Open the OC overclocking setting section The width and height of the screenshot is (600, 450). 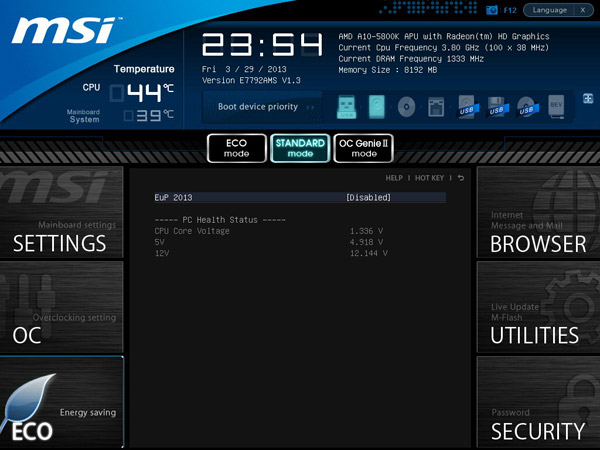click(x=61, y=307)
